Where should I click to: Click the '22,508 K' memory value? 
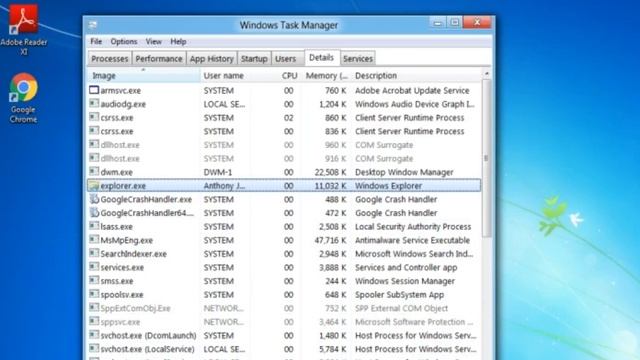[x=330, y=172]
